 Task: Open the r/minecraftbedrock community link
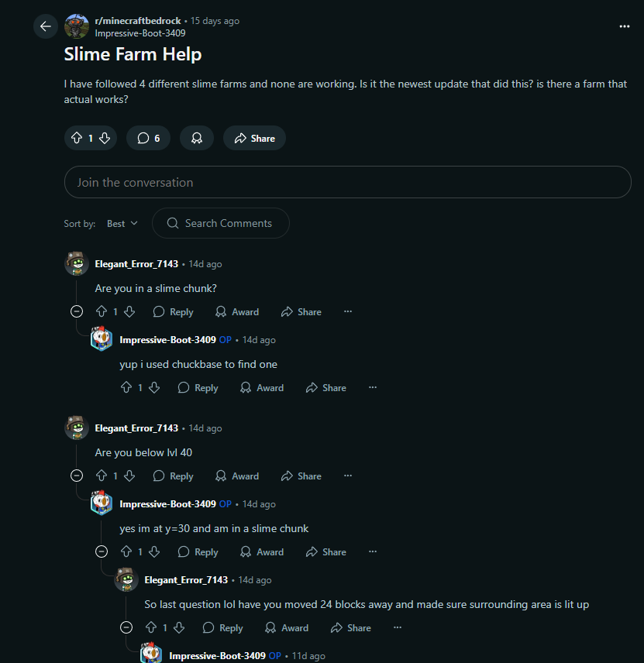[139, 21]
